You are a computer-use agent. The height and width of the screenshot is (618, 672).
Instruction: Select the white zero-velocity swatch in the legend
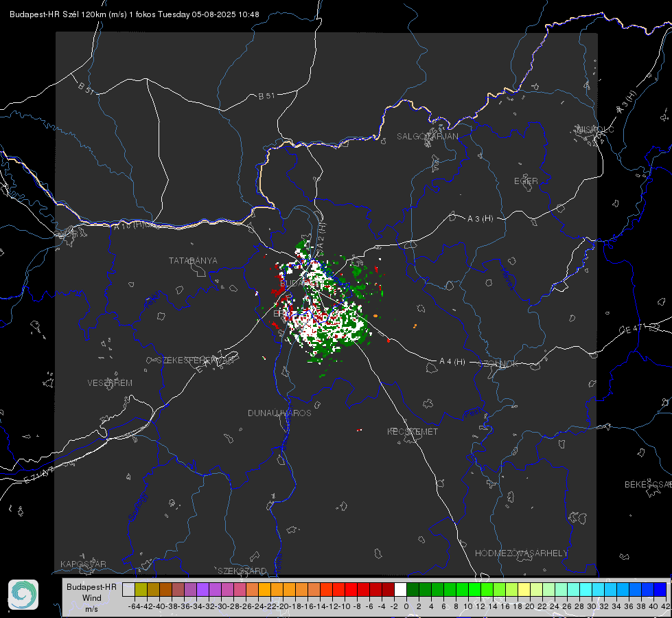(x=400, y=590)
